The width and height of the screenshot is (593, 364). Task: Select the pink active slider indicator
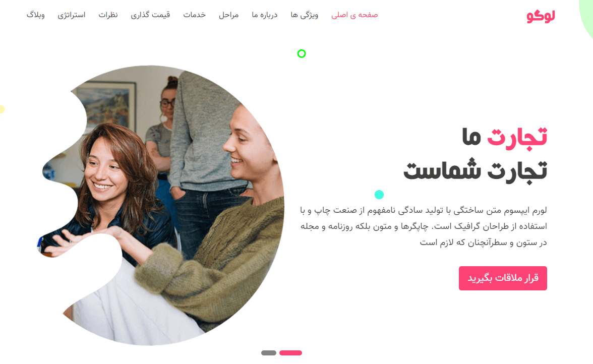click(x=290, y=353)
